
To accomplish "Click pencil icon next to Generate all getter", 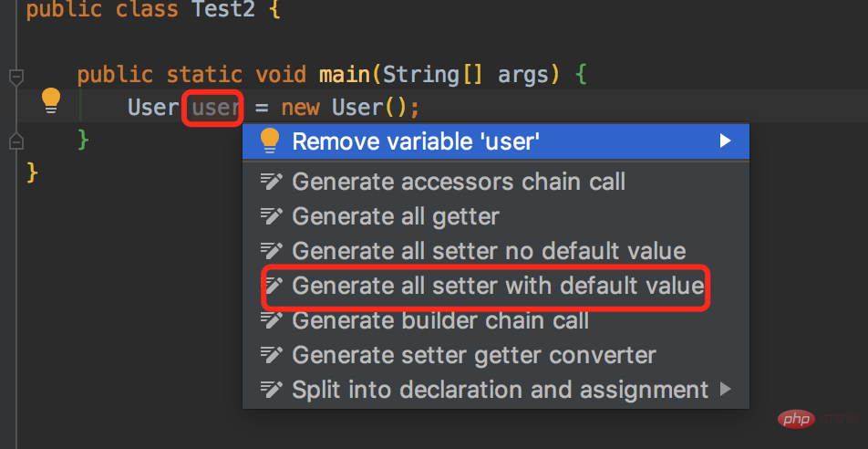I will (x=271, y=216).
